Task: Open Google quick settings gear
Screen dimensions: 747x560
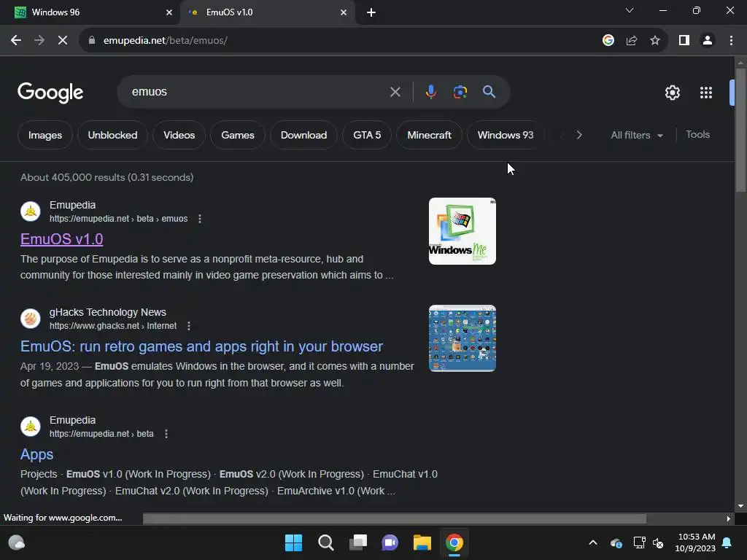Action: coord(672,93)
